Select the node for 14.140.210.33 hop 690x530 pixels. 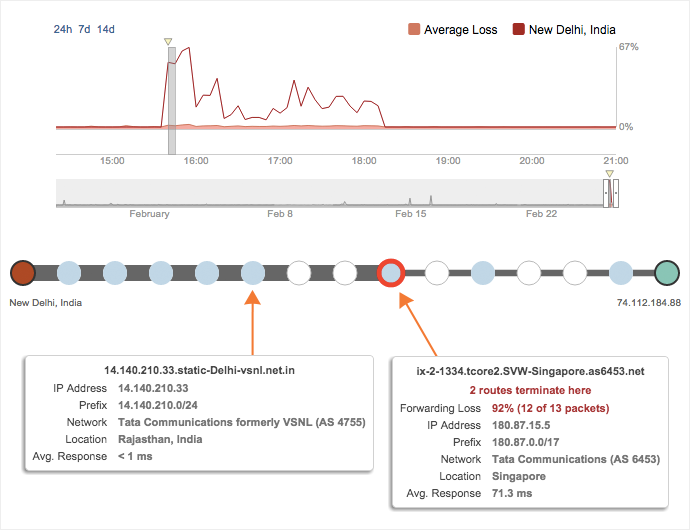pos(253,271)
